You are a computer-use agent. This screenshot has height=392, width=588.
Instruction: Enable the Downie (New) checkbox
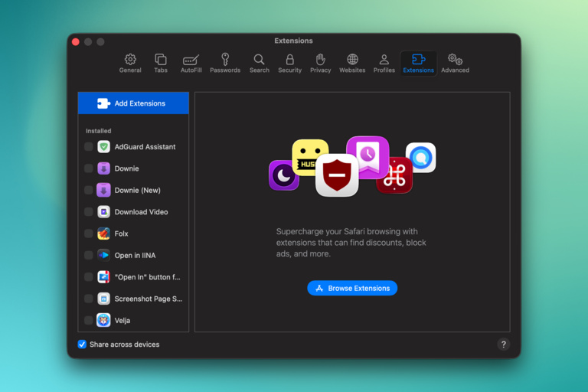pyautogui.click(x=89, y=190)
